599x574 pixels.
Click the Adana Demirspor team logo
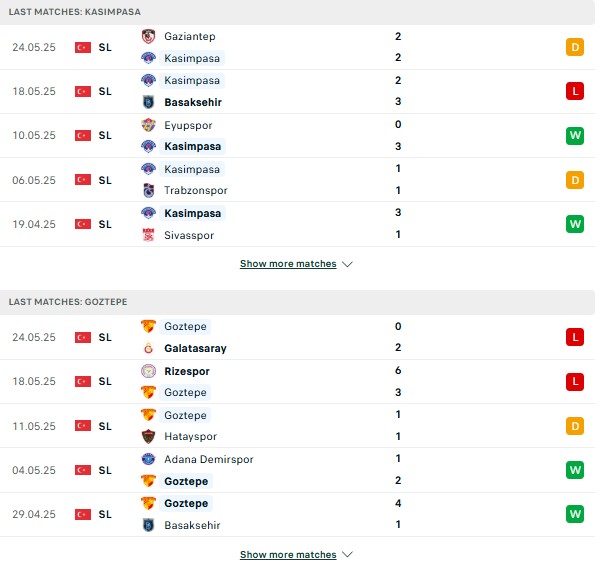[148, 459]
